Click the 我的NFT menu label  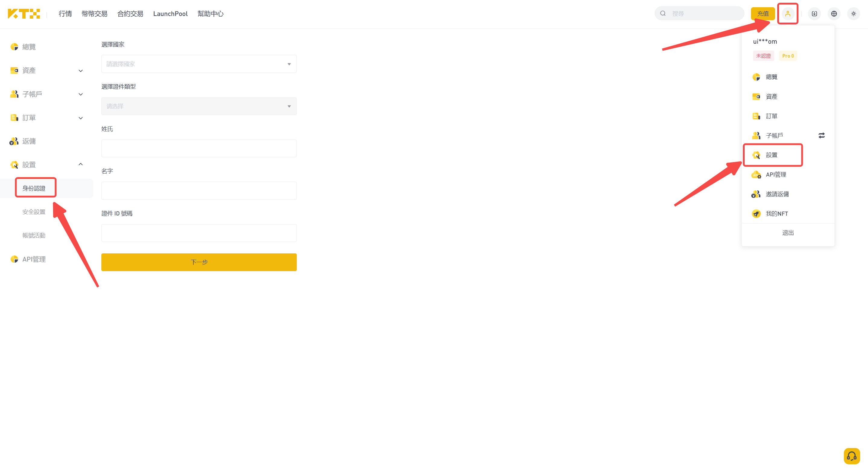[x=777, y=213]
